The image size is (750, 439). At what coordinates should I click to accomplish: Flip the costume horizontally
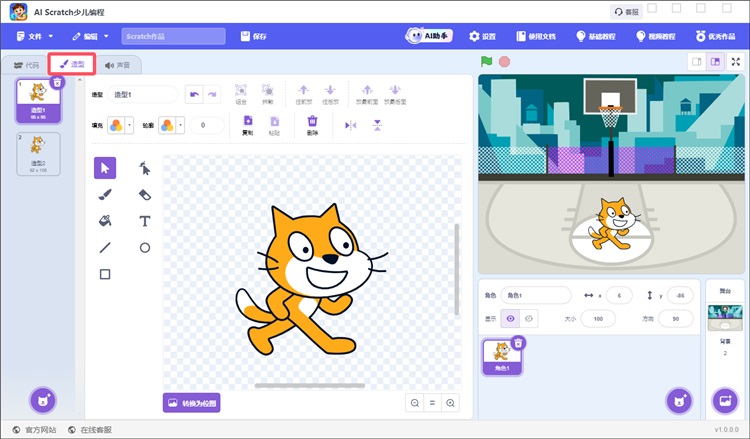[x=350, y=125]
